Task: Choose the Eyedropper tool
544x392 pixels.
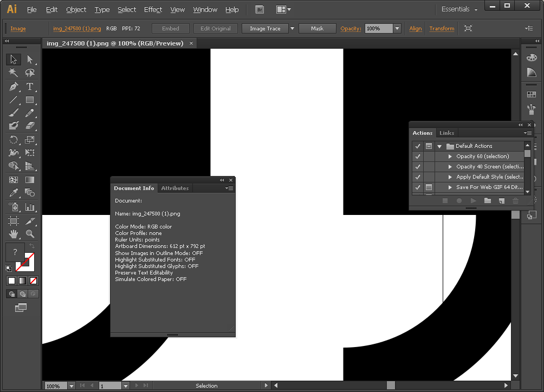Action: [14, 193]
